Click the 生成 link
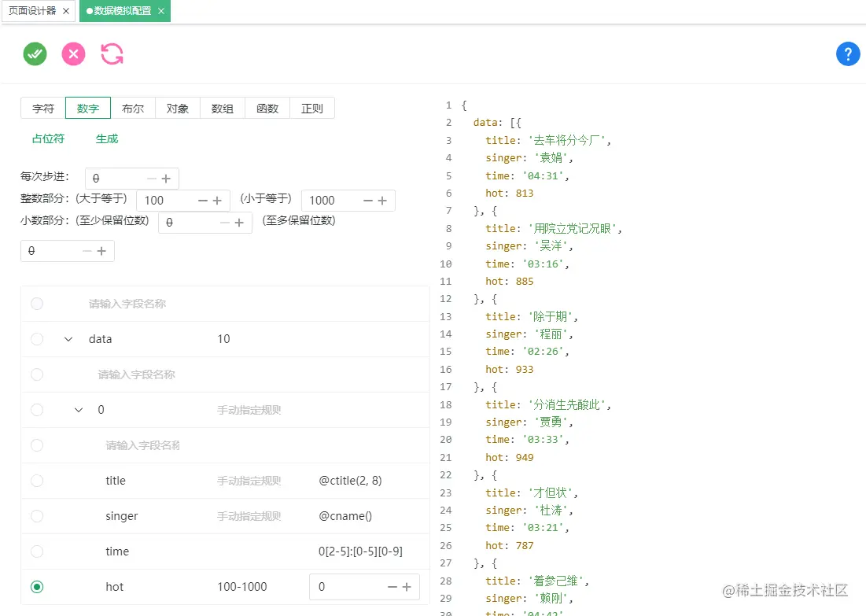The width and height of the screenshot is (866, 616). 107,138
